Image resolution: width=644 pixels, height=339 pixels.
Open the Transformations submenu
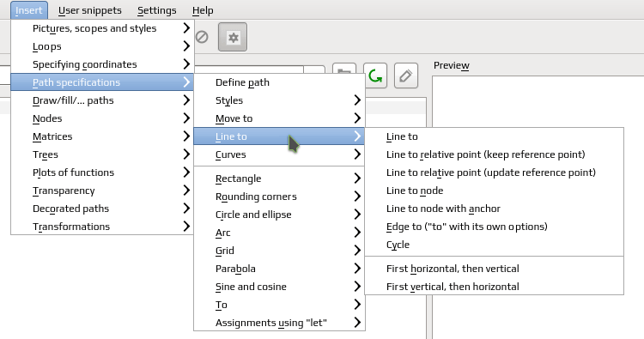102,227
